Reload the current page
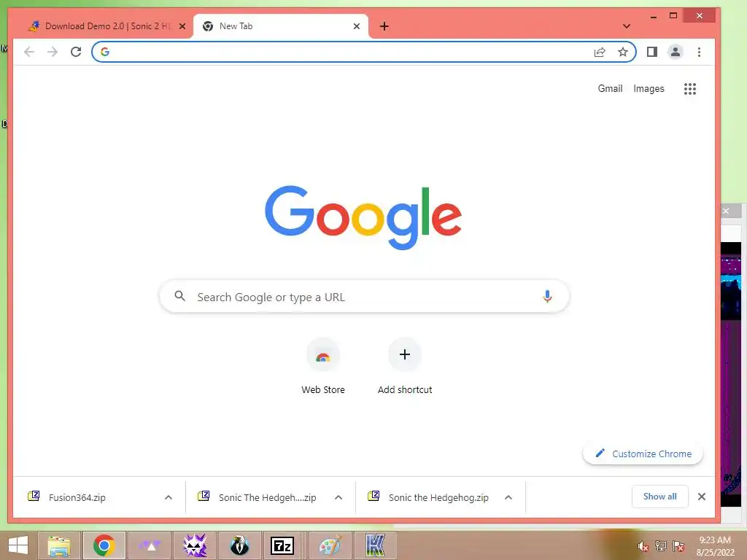Screen dimensions: 747x560 click(x=76, y=52)
